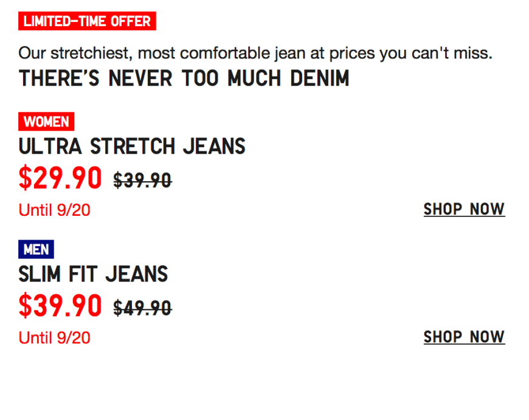Image resolution: width=529 pixels, height=420 pixels.
Task: Click the crossed-out $39.90 original price
Action: click(143, 180)
